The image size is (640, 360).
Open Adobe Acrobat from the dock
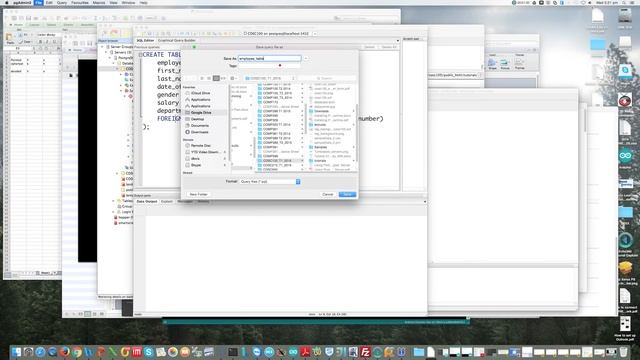point(305,352)
